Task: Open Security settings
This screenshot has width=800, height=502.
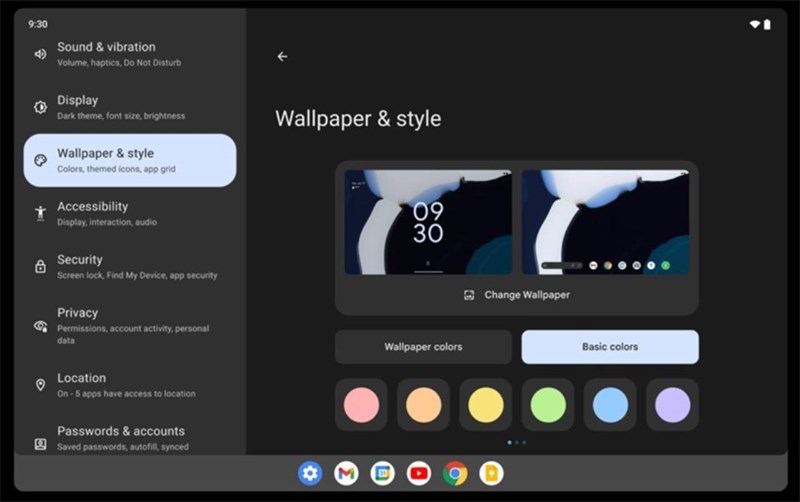Action: tap(130, 266)
